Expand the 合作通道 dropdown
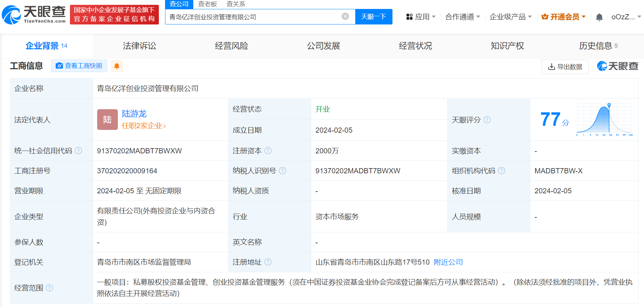Viewport: 644px width, 307px height. (x=462, y=17)
